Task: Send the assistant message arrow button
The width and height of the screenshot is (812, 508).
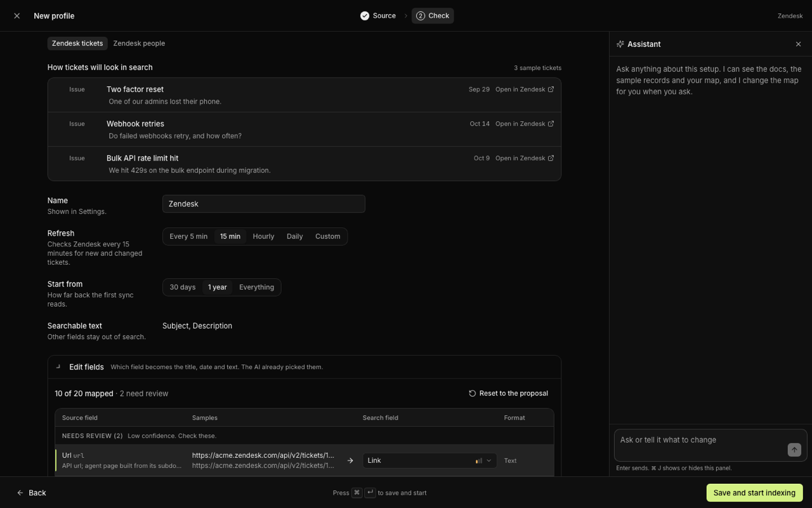Action: 794,450
